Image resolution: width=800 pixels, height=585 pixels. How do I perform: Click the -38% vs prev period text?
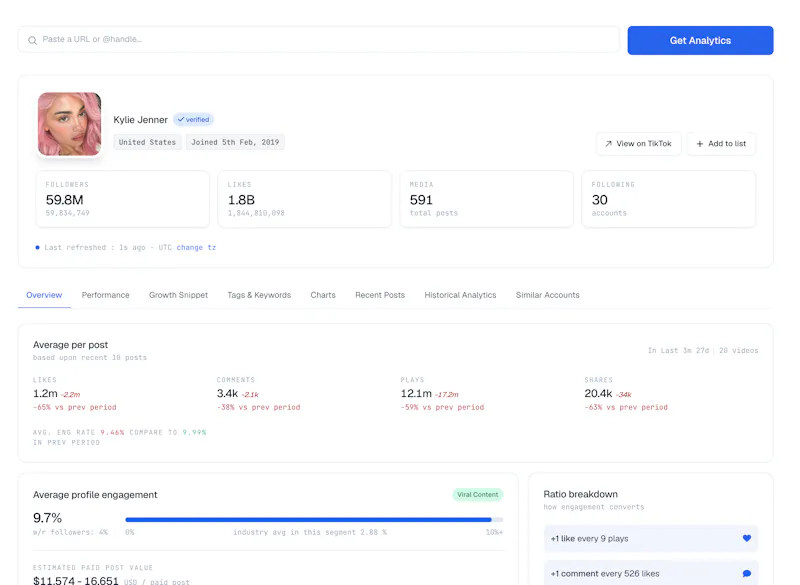(258, 407)
